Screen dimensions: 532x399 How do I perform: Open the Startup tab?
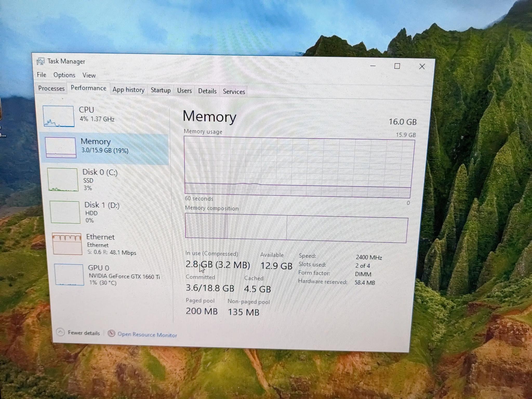click(161, 90)
